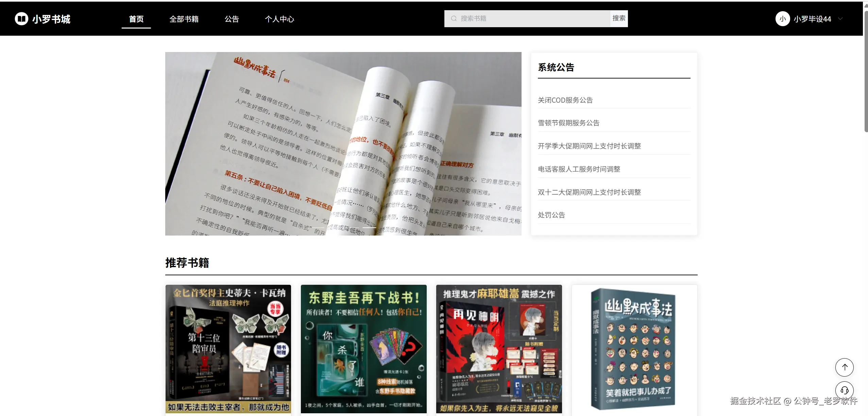
Task: Open 雪顿节假期服务公告 announcement link
Action: (x=568, y=123)
